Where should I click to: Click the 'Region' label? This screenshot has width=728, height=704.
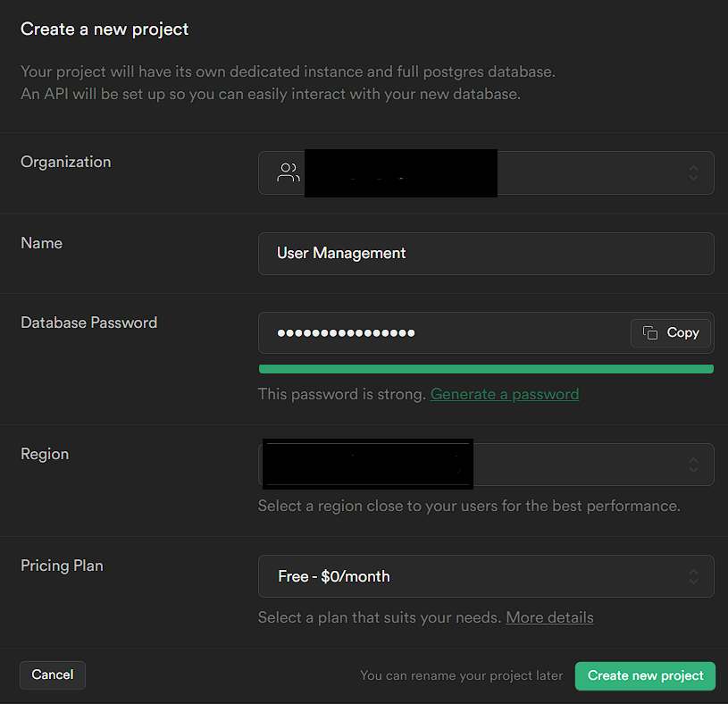pyautogui.click(x=45, y=454)
